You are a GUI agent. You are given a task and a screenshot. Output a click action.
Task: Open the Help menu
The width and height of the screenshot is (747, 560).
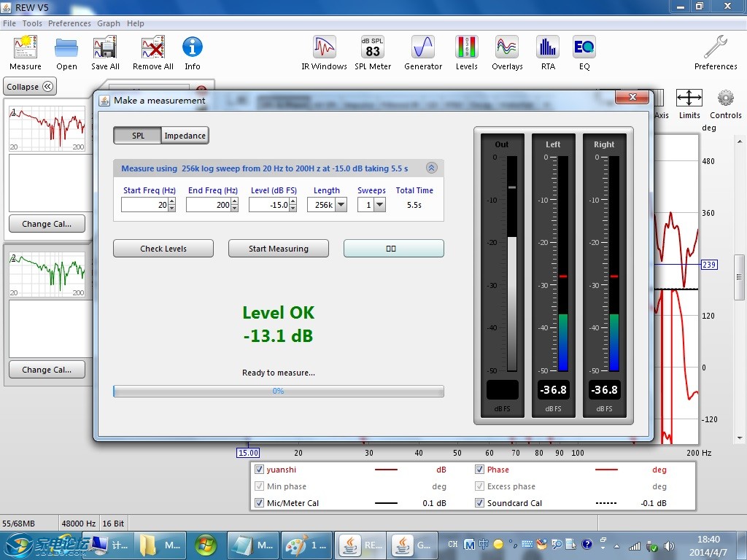[135, 23]
